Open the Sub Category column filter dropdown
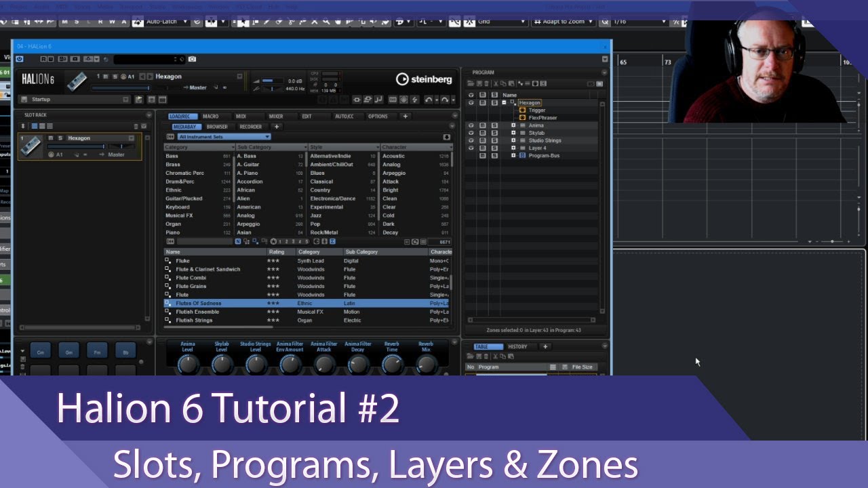868x488 pixels. (x=306, y=147)
